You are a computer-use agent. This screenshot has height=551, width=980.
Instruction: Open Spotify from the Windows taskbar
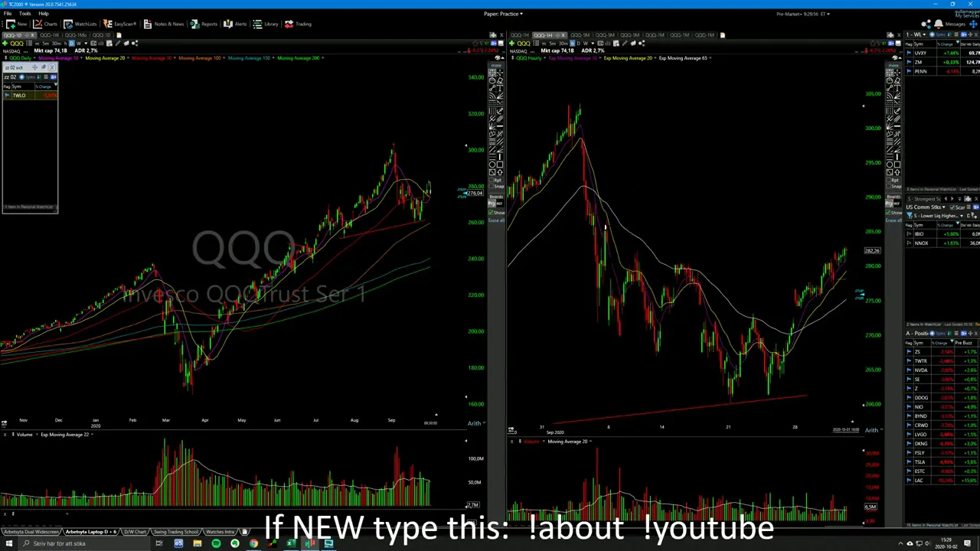pyautogui.click(x=216, y=543)
